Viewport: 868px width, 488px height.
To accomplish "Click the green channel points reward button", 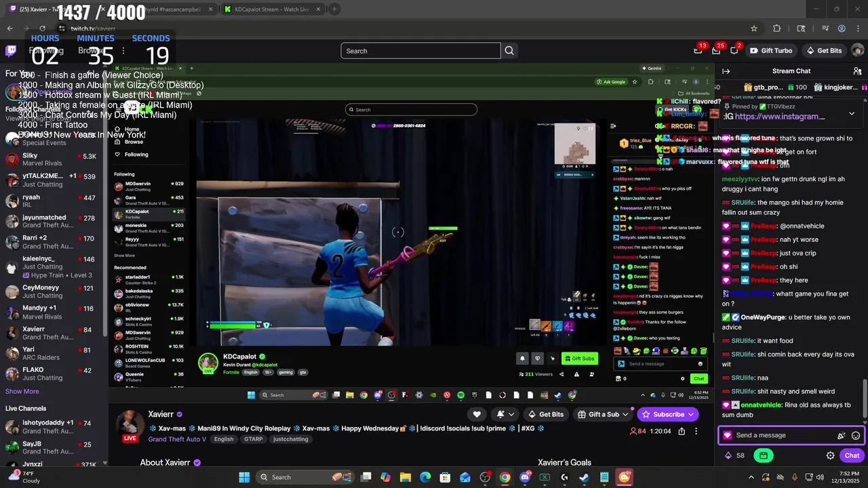I will [764, 455].
